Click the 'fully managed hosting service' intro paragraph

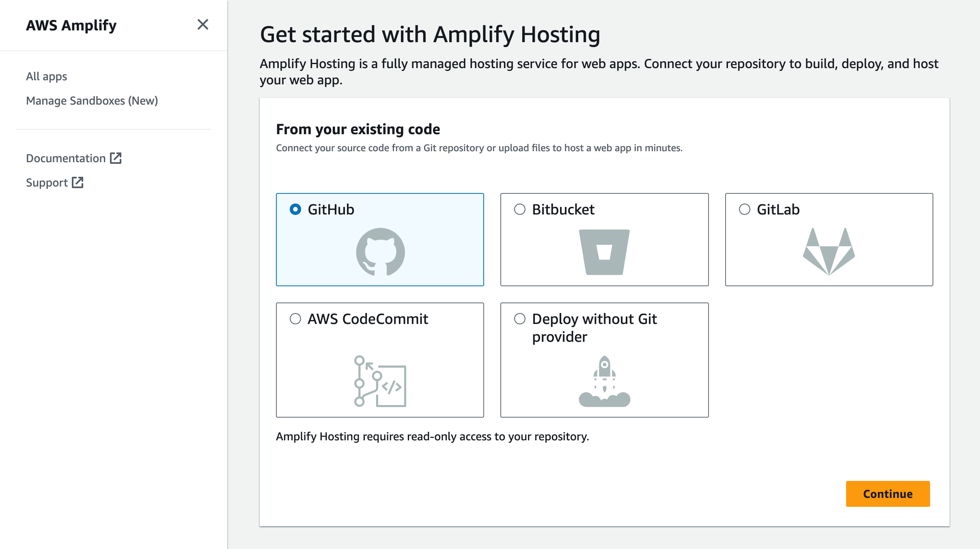pyautogui.click(x=599, y=72)
